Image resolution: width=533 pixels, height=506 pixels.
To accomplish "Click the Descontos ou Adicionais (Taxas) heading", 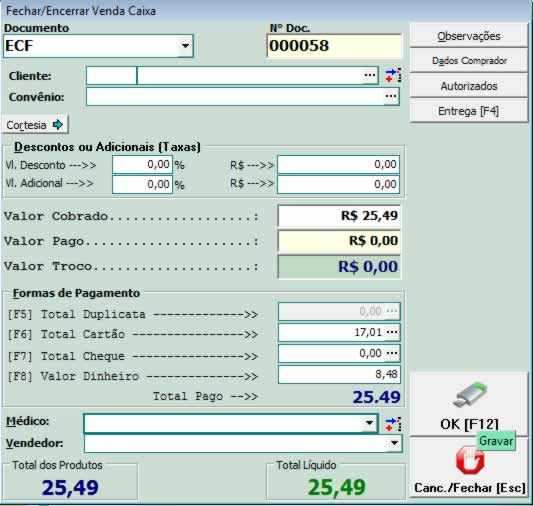I will coord(107,147).
